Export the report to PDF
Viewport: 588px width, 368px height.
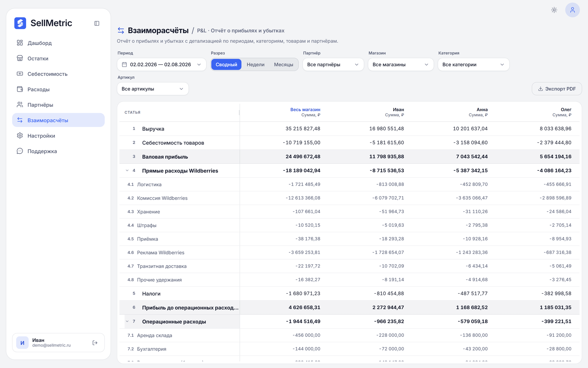point(557,89)
